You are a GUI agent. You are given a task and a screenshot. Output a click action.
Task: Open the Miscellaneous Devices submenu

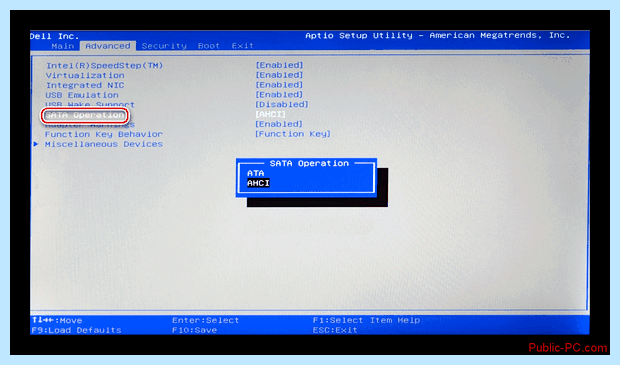(104, 144)
